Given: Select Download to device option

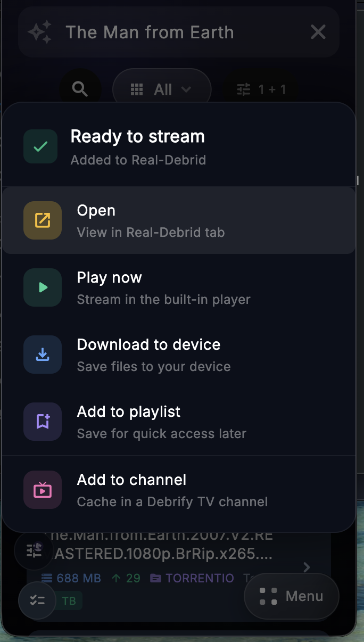Looking at the screenshot, I should tap(179, 355).
